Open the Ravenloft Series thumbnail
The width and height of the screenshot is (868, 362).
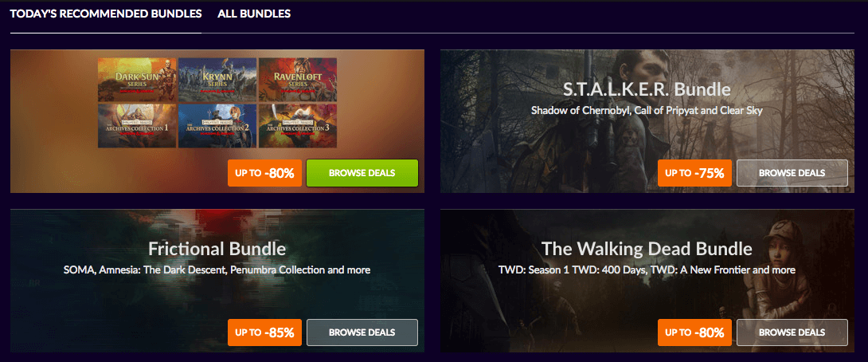pyautogui.click(x=297, y=79)
